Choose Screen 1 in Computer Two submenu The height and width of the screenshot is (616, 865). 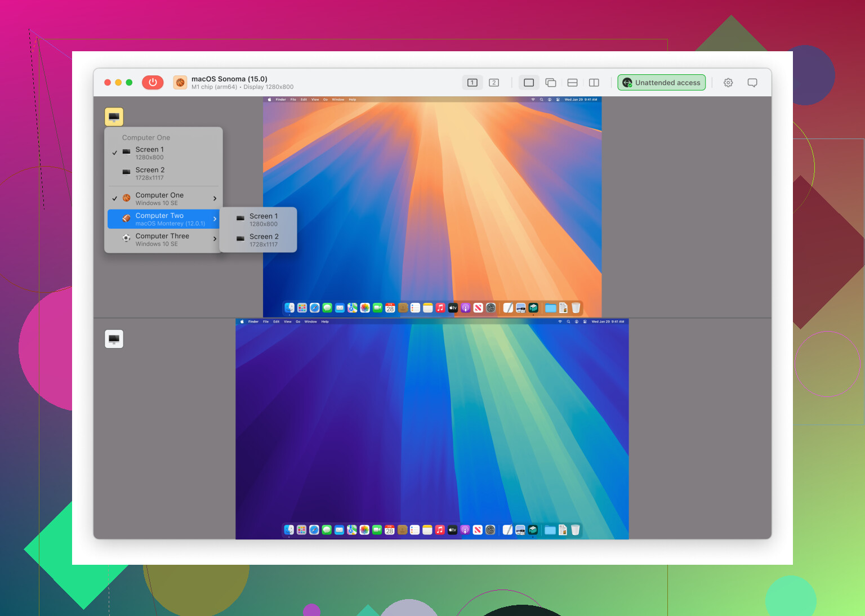point(258,220)
